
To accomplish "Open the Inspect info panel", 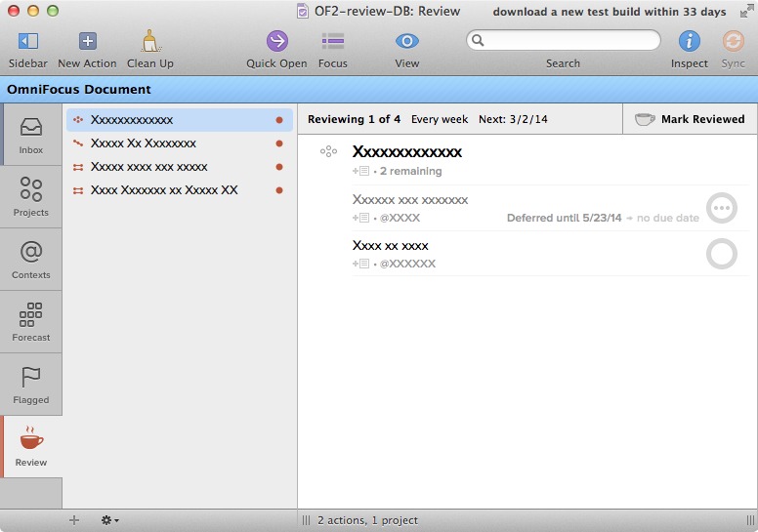I will tap(689, 49).
